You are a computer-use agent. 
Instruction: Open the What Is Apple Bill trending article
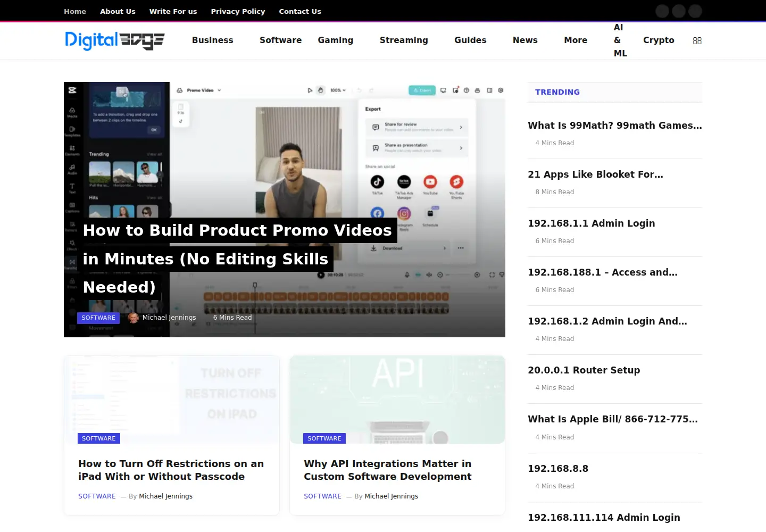pyautogui.click(x=613, y=419)
